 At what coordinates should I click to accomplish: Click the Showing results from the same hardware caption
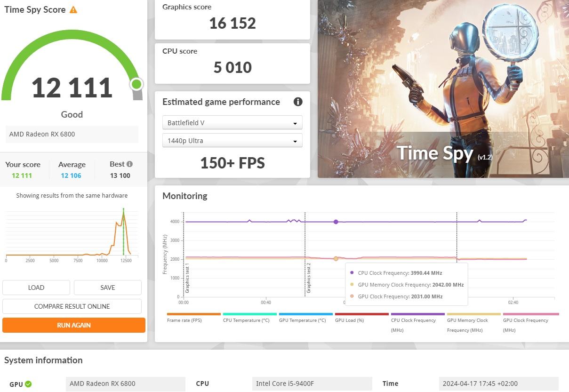coord(72,195)
